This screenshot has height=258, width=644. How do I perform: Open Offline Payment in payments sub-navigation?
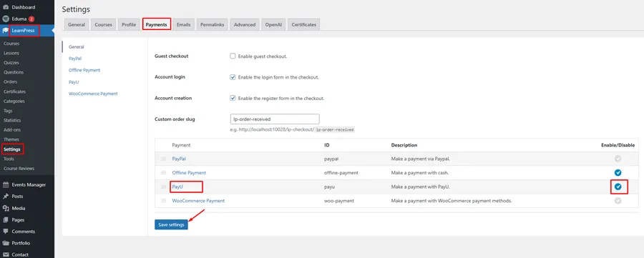click(x=84, y=70)
